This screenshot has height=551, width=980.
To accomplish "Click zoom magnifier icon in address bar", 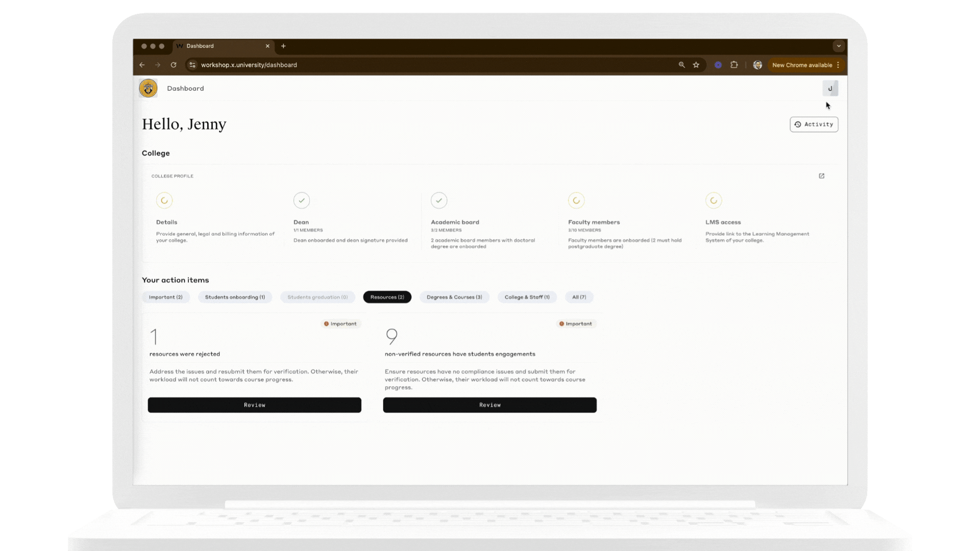I will (681, 65).
